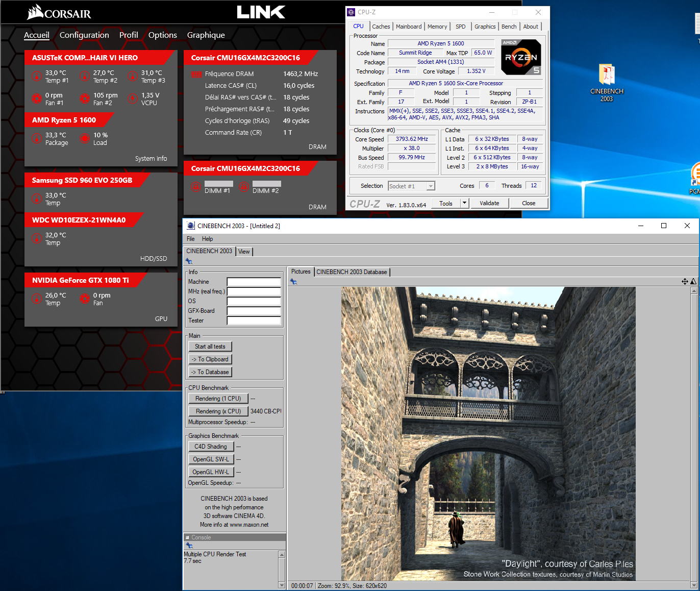Image resolution: width=700 pixels, height=591 pixels.
Task: Open the About tab in CPU-Z
Action: tap(531, 27)
